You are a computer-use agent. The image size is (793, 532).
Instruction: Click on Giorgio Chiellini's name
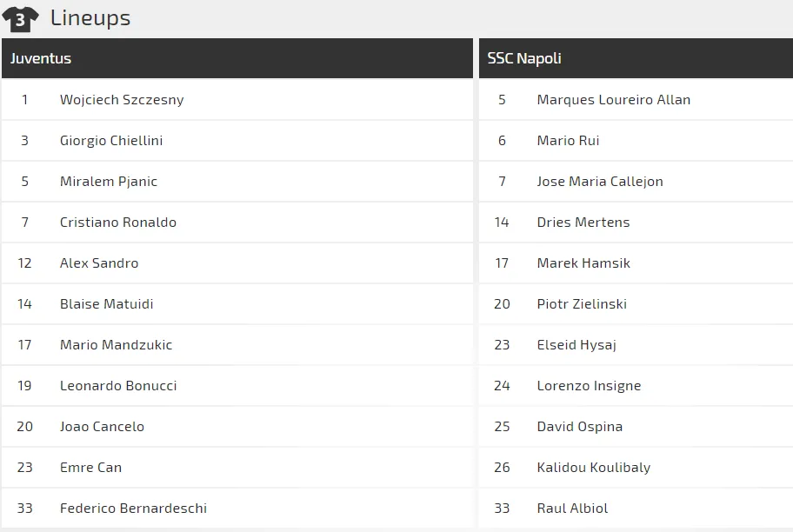[x=111, y=141]
